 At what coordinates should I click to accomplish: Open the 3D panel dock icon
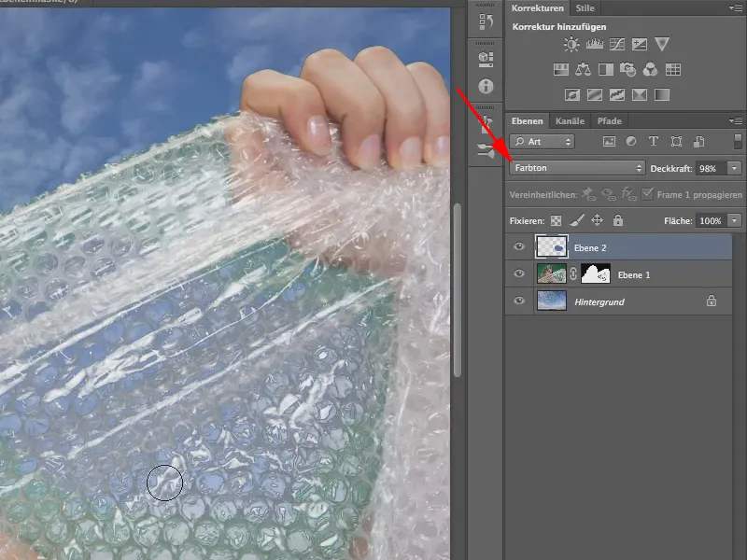coord(486,60)
